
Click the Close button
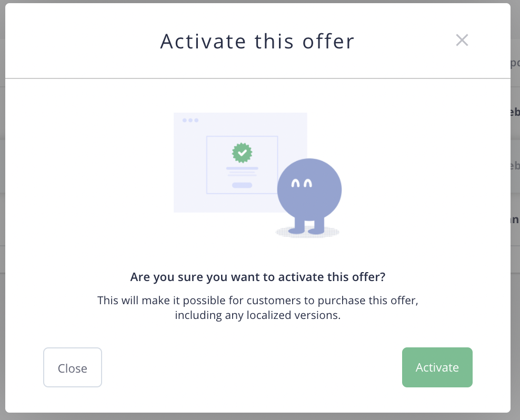[72, 367]
